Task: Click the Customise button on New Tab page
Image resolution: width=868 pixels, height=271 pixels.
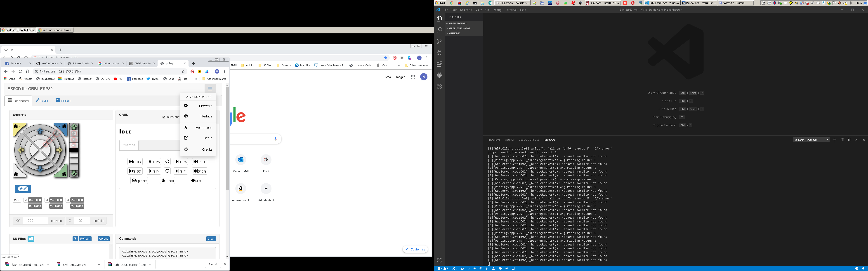Action: [415, 250]
